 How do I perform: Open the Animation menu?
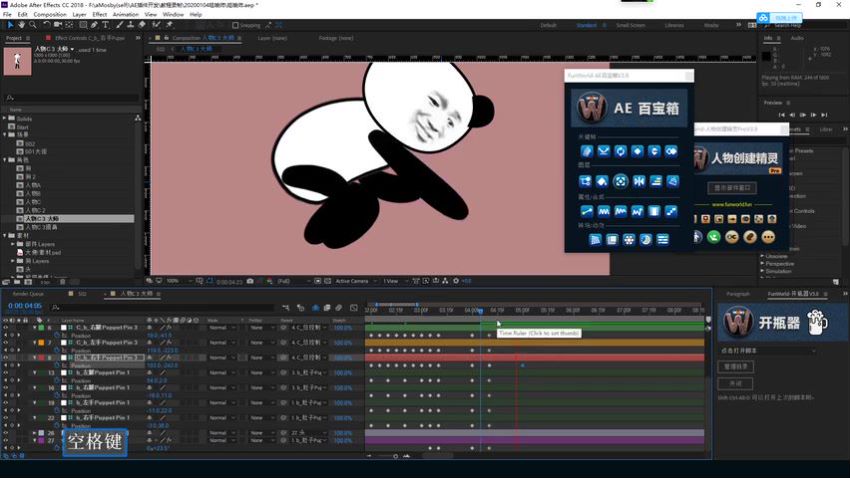(x=125, y=15)
